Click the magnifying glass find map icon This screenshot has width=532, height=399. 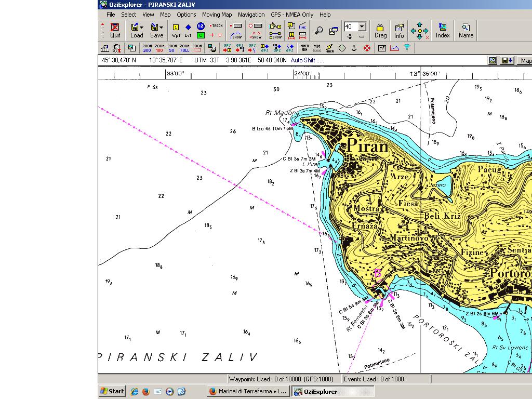[318, 30]
